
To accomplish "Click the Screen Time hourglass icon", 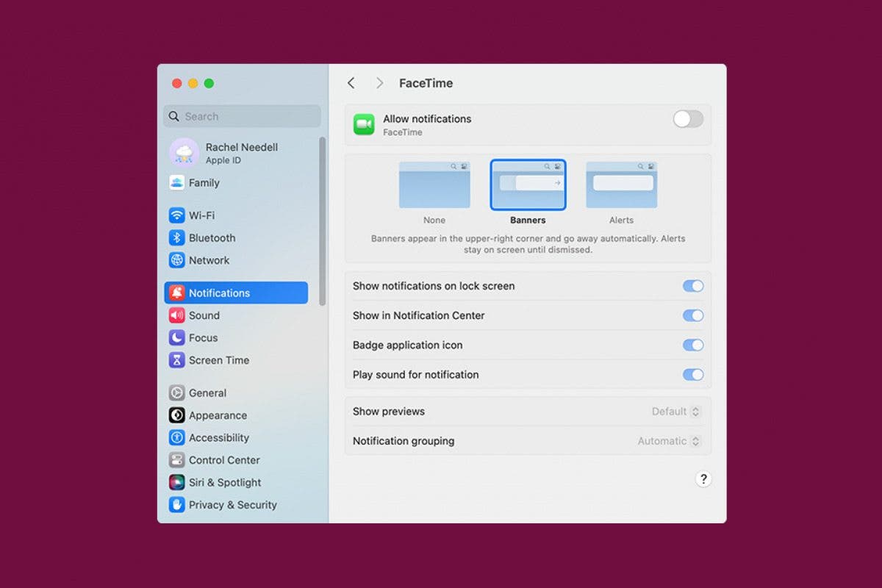I will [x=176, y=360].
